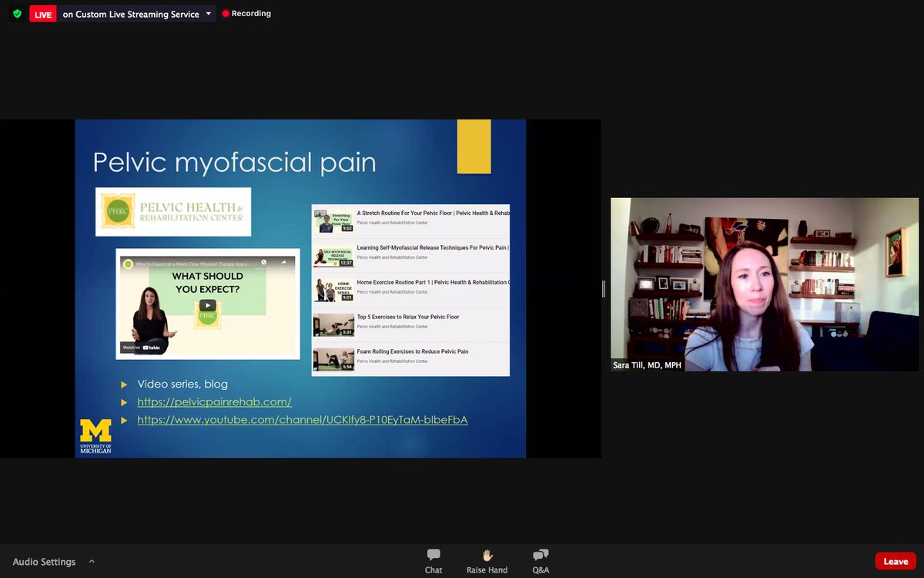
Task: Click the red Recording indicator dot
Action: (x=226, y=13)
